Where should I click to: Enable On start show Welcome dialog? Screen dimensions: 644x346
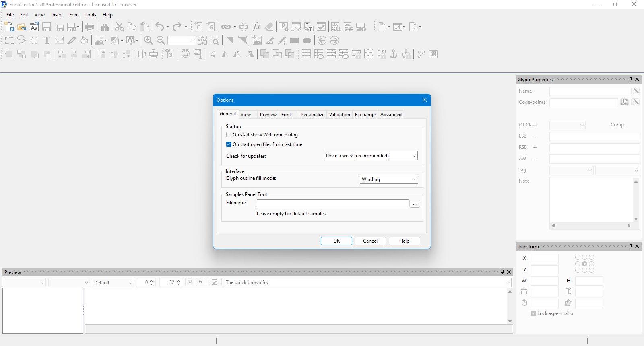click(x=229, y=135)
